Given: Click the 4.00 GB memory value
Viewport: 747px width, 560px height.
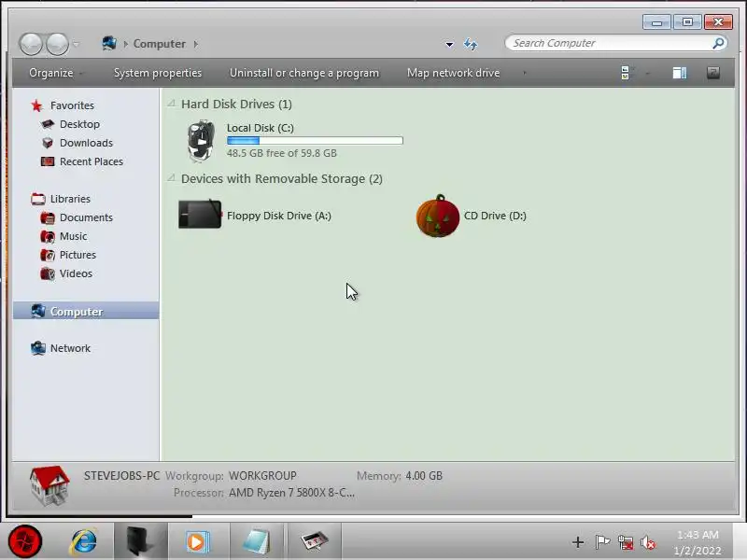Looking at the screenshot, I should point(424,476).
